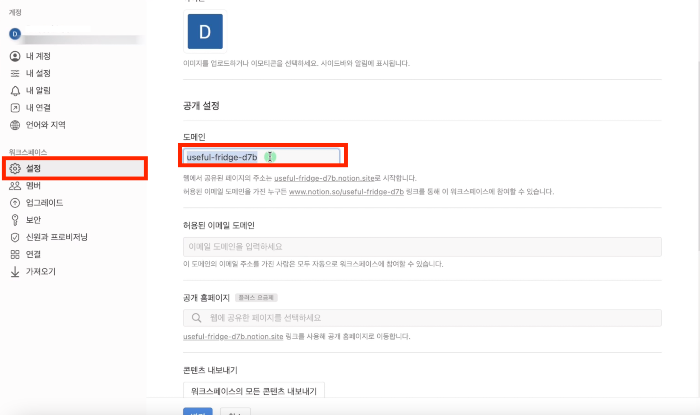Open 내 알림 via its bell icon
The image size is (700, 415).
pyautogui.click(x=15, y=91)
